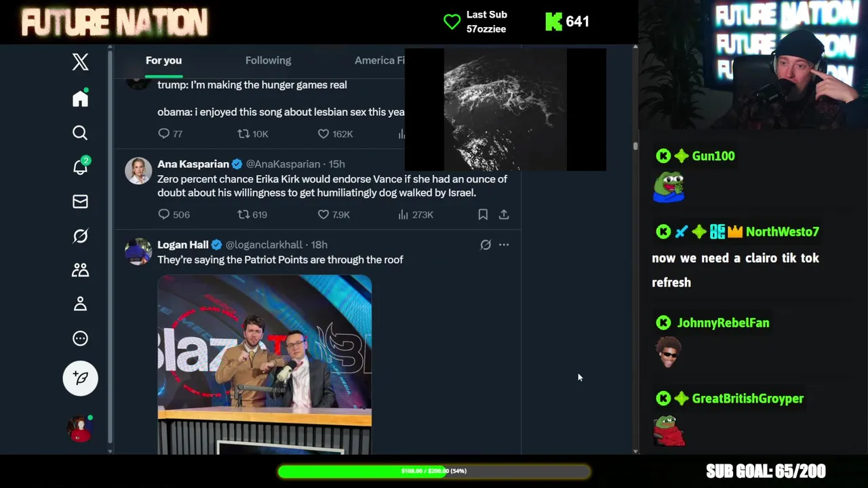Screen dimensions: 868x488
Task: Open the Profile icon in the sidebar
Action: tap(80, 304)
